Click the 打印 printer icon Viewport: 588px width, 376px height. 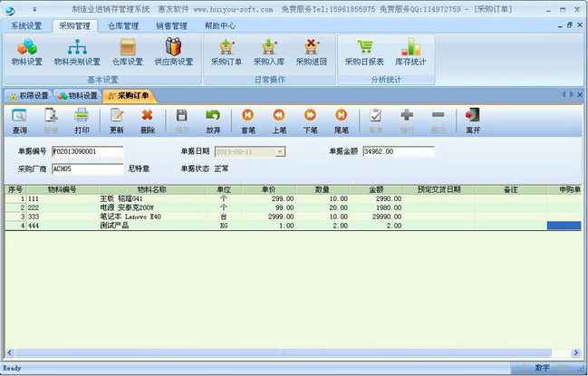pos(82,121)
